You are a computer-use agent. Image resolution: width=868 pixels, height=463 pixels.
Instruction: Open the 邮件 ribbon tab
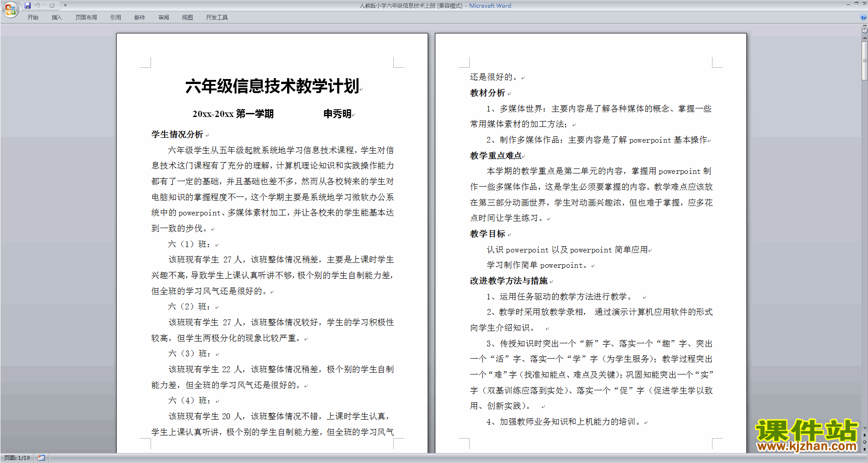pos(140,18)
